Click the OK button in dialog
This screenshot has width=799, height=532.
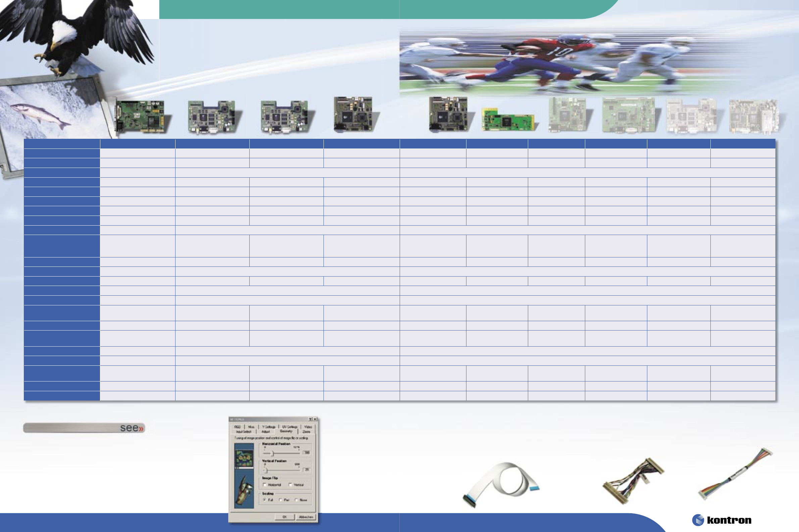click(285, 517)
